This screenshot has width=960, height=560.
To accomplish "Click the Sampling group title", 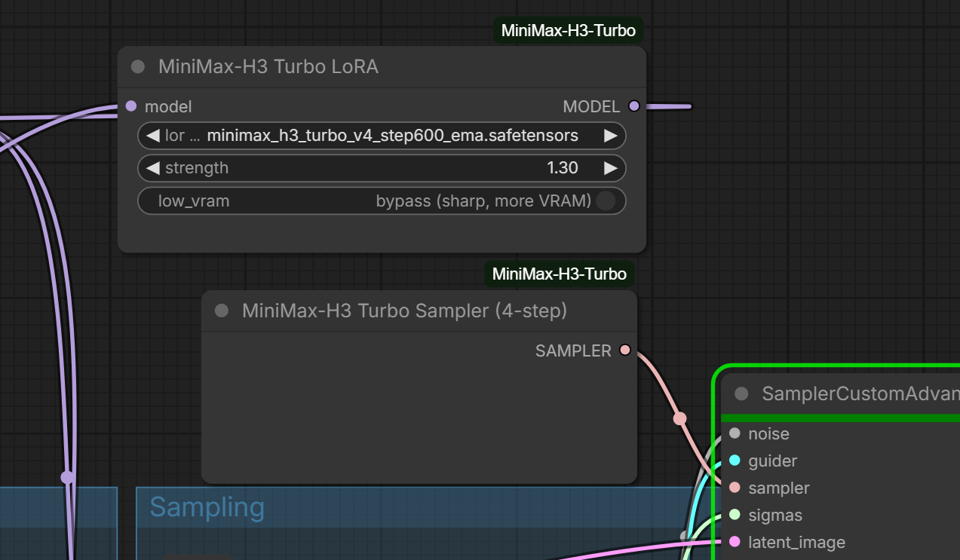I will tap(207, 507).
